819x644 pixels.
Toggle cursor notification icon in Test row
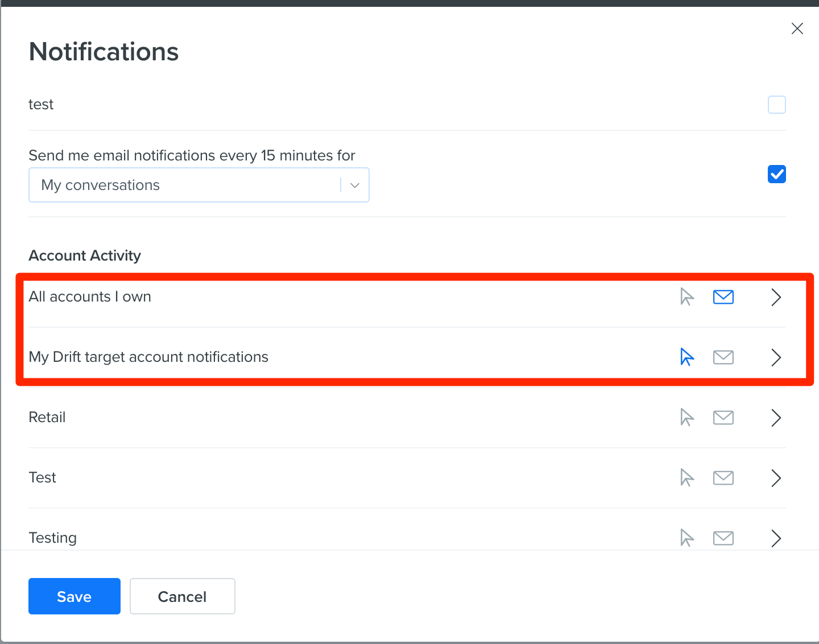[x=687, y=478]
